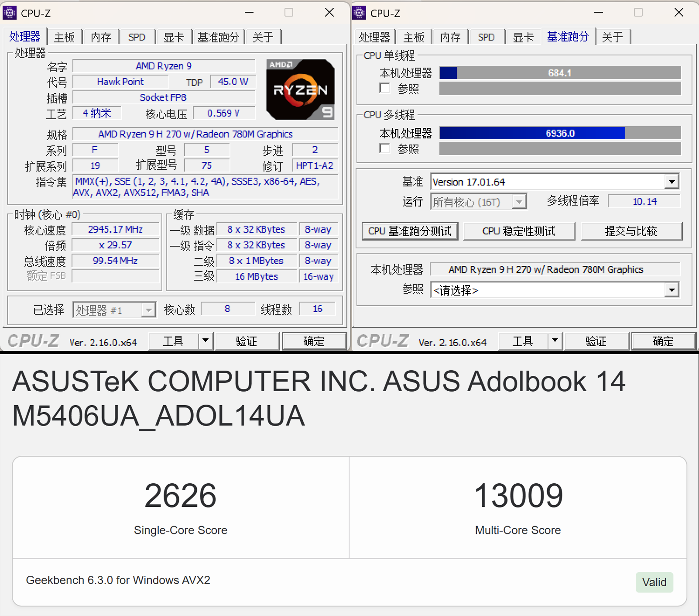Viewport: 699px width, 616px height.
Task: Click the 2626 Single-Core Score
Action: tap(180, 496)
